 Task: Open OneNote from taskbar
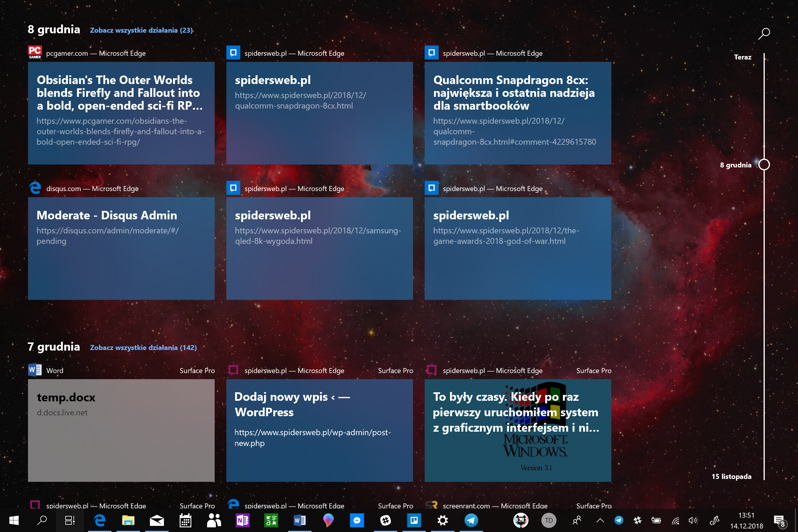coord(242,520)
